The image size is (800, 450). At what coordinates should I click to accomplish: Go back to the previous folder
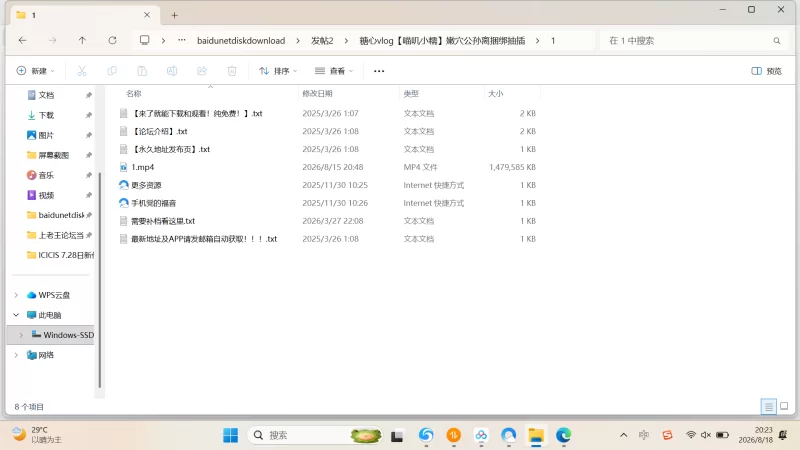(x=22, y=40)
